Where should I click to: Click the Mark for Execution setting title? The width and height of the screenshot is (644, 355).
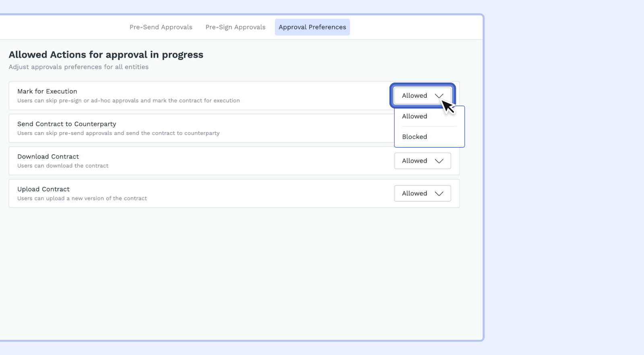[x=47, y=91]
